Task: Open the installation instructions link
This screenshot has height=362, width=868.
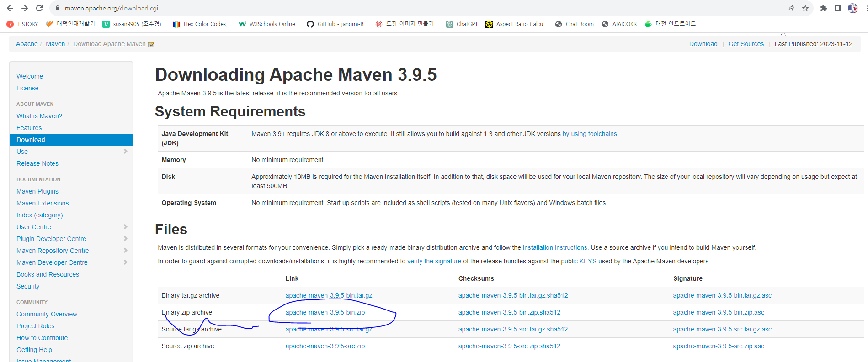Action: [555, 247]
